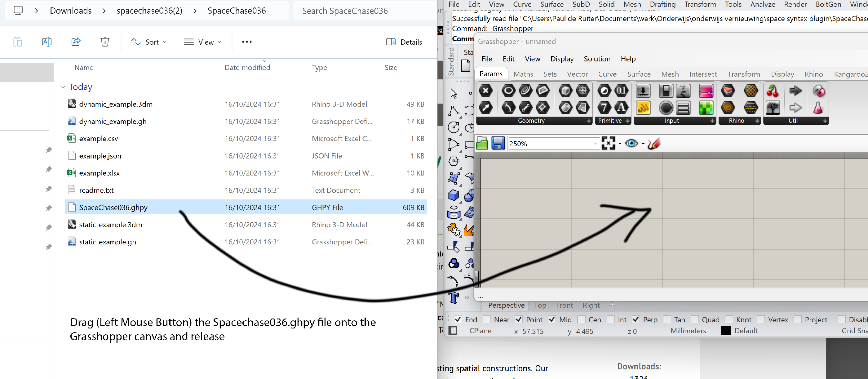Screen dimensions: 868x379
Task: Select the pink flask Util icon
Action: (x=818, y=108)
